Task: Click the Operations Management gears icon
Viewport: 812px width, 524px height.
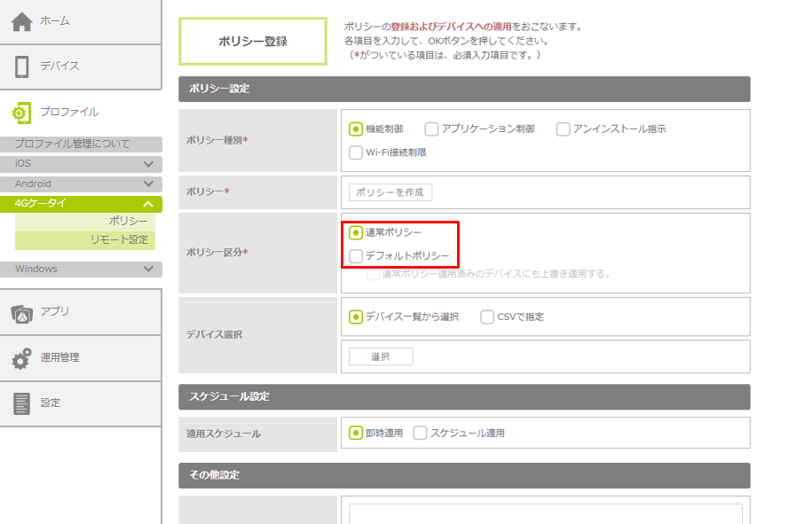Action: [22, 358]
